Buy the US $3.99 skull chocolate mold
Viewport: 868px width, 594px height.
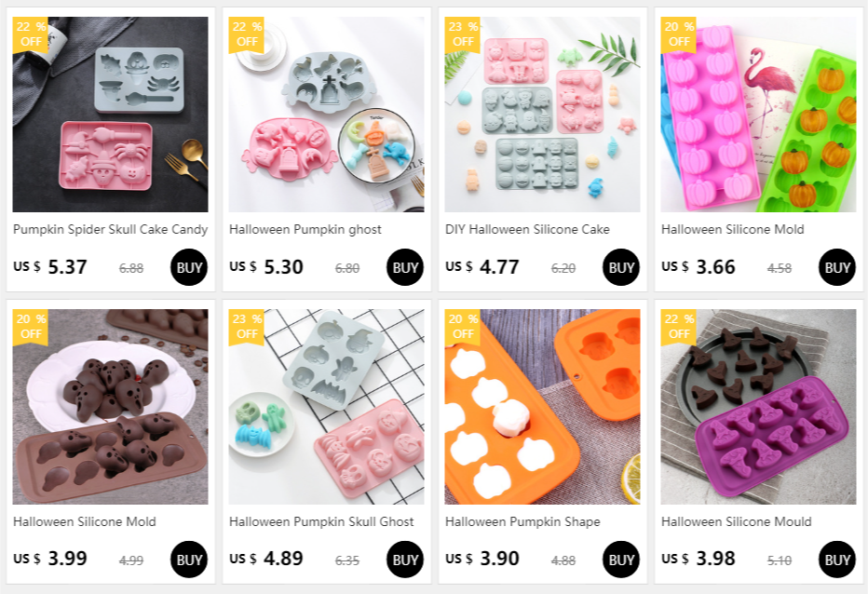[189, 560]
